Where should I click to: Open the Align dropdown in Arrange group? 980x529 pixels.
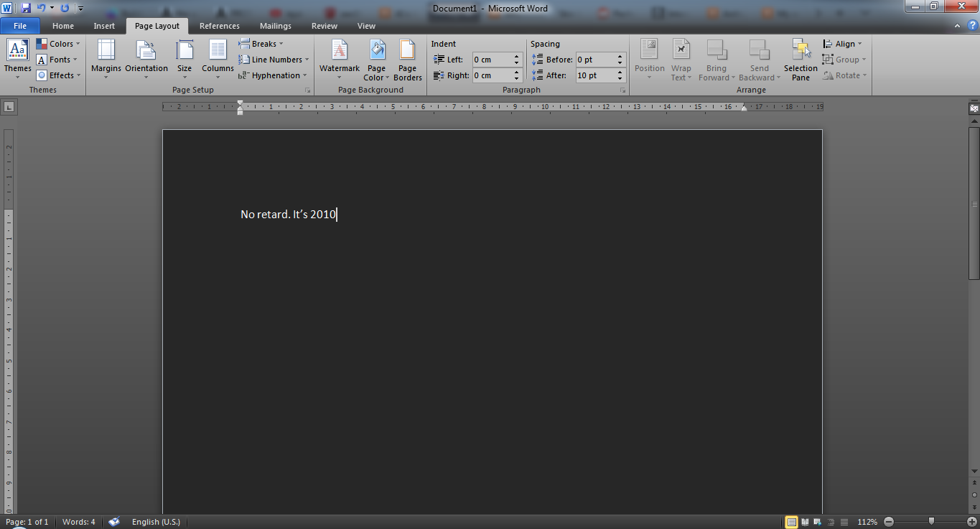click(x=843, y=44)
